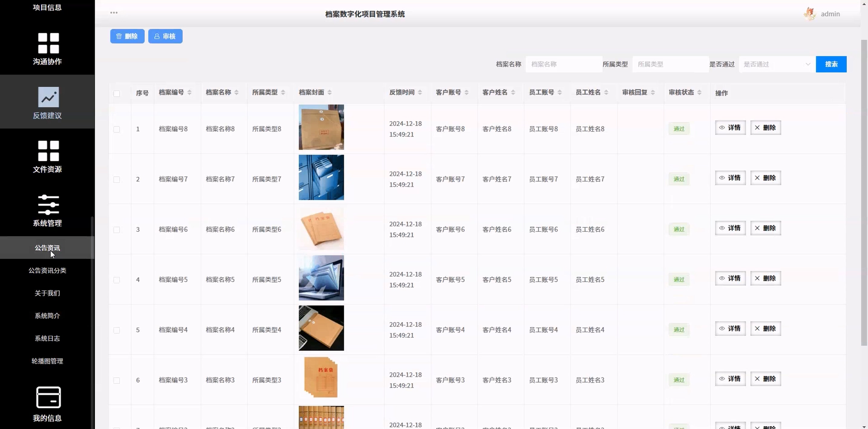Click the 系统管理 sliders icon
The width and height of the screenshot is (868, 429).
point(48,205)
